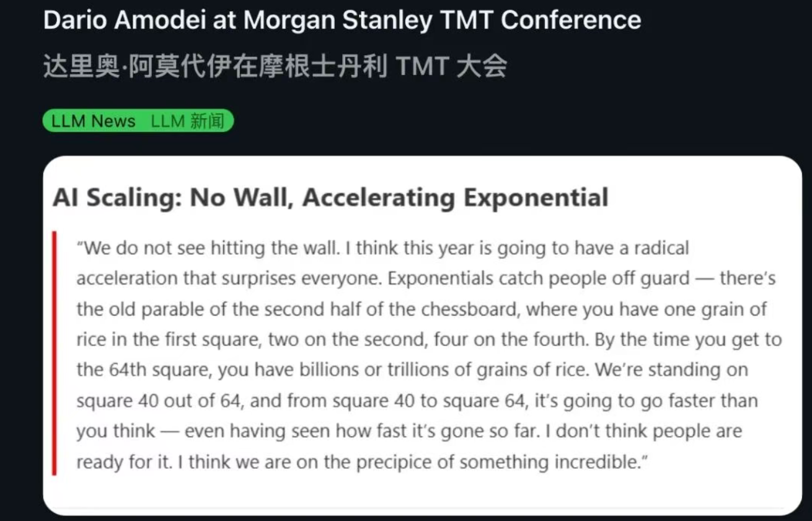Click the 'Dario Amodei at Morgan Stanley TMT Conference' title
This screenshot has width=812, height=521.
tap(342, 20)
